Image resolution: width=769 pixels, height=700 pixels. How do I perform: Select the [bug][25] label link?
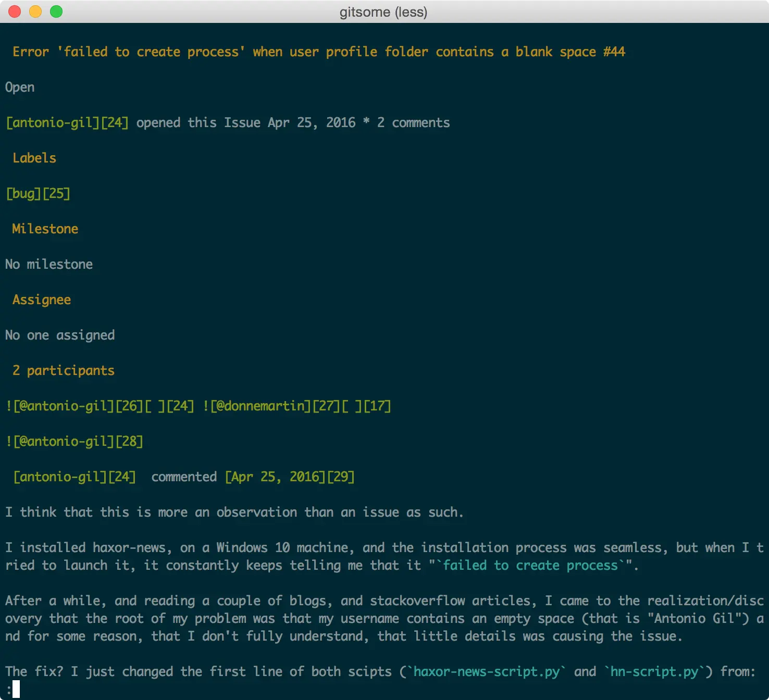(x=38, y=194)
